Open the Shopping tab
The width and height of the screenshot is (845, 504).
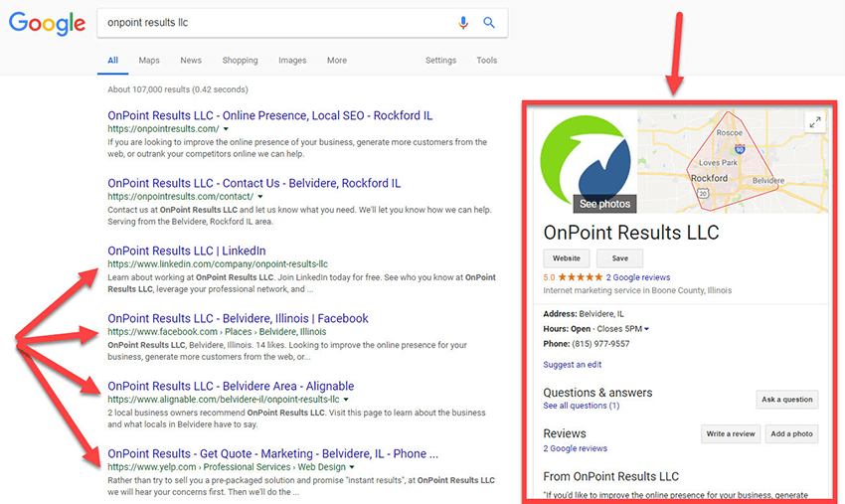click(x=240, y=61)
